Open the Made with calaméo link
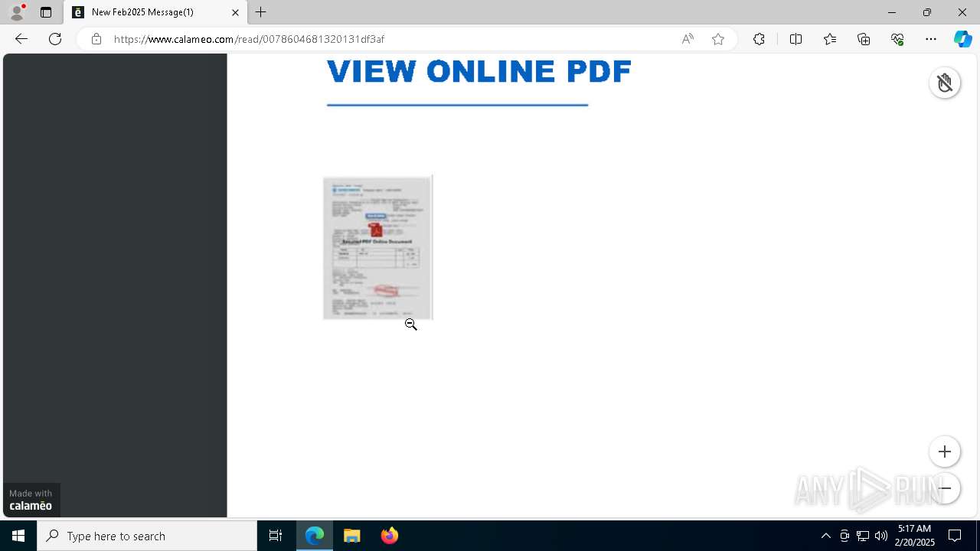The height and width of the screenshot is (551, 980). pyautogui.click(x=31, y=500)
